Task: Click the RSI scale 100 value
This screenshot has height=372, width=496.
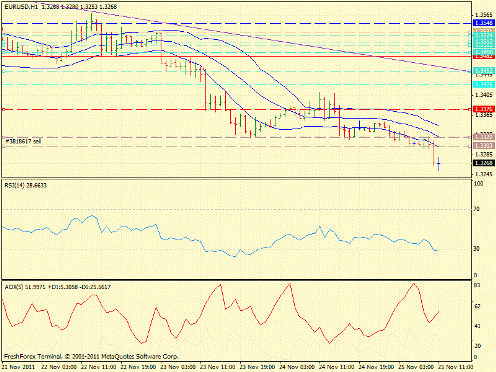Action: [x=478, y=184]
